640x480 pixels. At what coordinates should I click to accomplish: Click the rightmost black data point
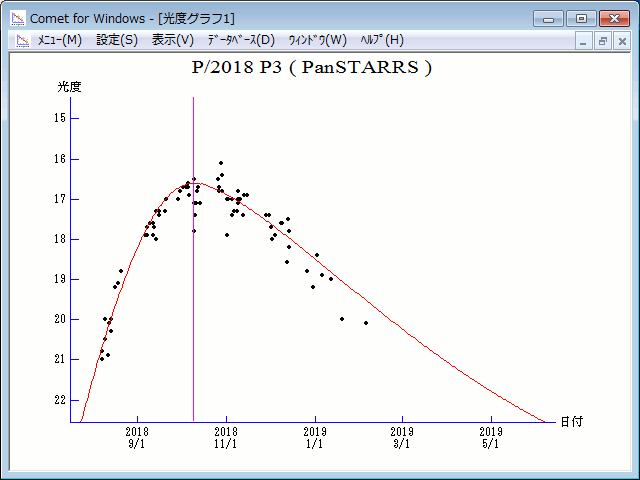pyautogui.click(x=366, y=323)
